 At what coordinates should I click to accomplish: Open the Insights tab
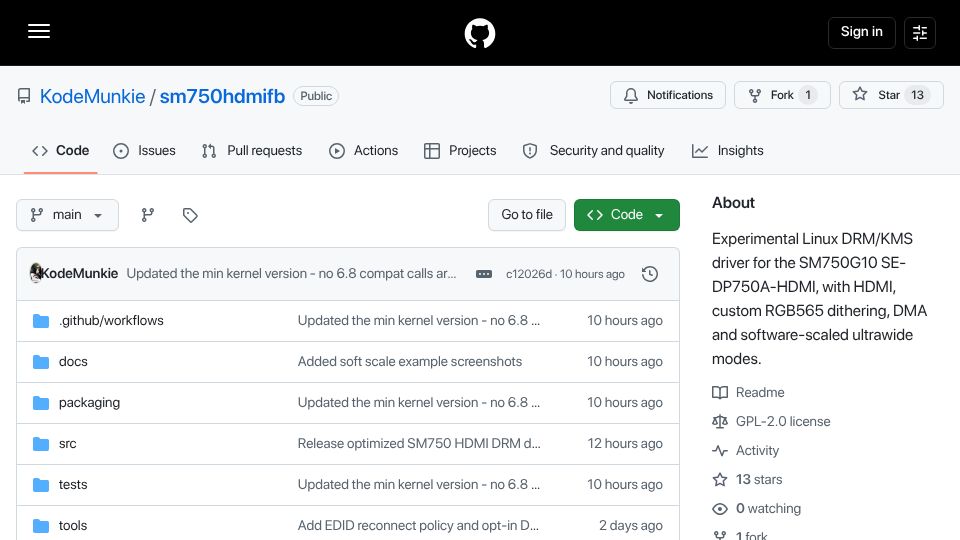[727, 151]
